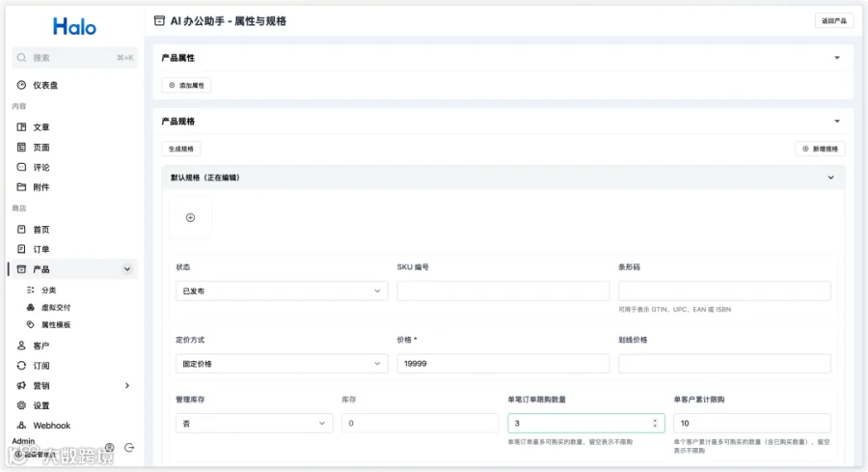The height and width of the screenshot is (472, 868).
Task: Click the 生成规格 button
Action: [181, 149]
